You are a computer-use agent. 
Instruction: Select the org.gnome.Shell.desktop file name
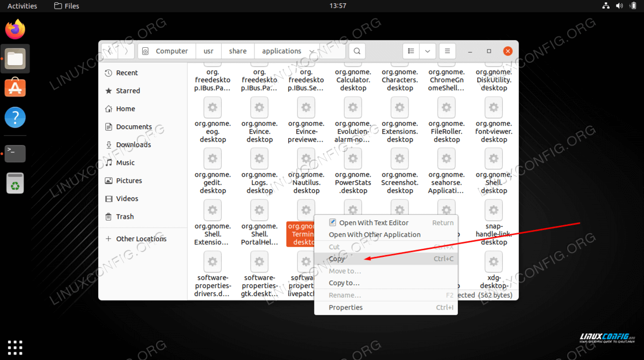coord(494,183)
